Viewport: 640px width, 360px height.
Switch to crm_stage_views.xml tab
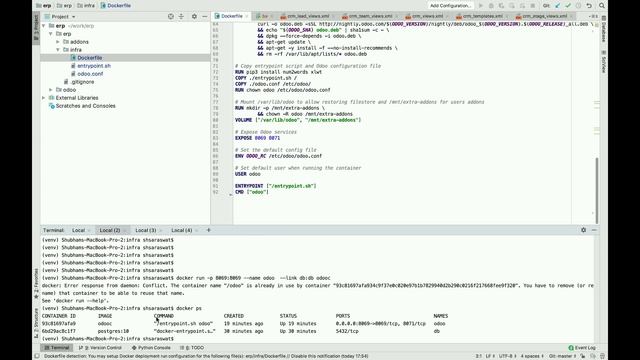(544, 16)
